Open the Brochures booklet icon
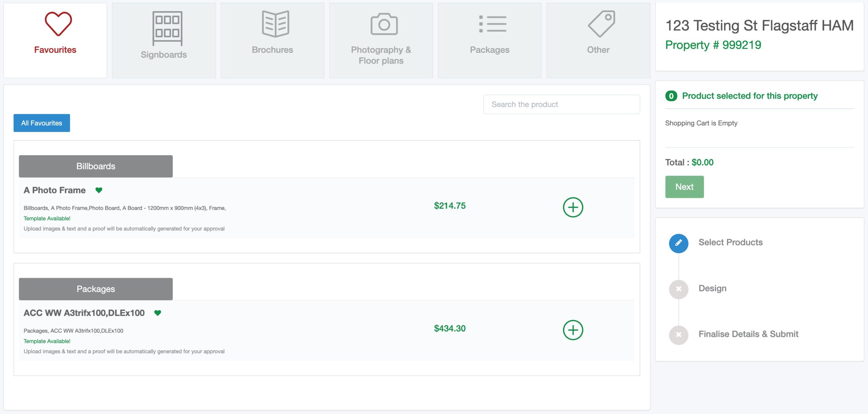The width and height of the screenshot is (868, 414). point(275,24)
